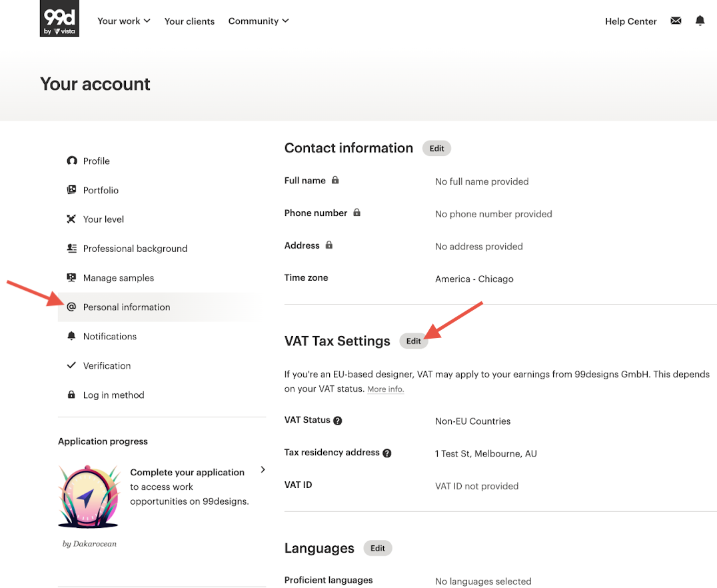Edit the Languages section
Viewport: 717px width, 588px height.
[x=377, y=548]
